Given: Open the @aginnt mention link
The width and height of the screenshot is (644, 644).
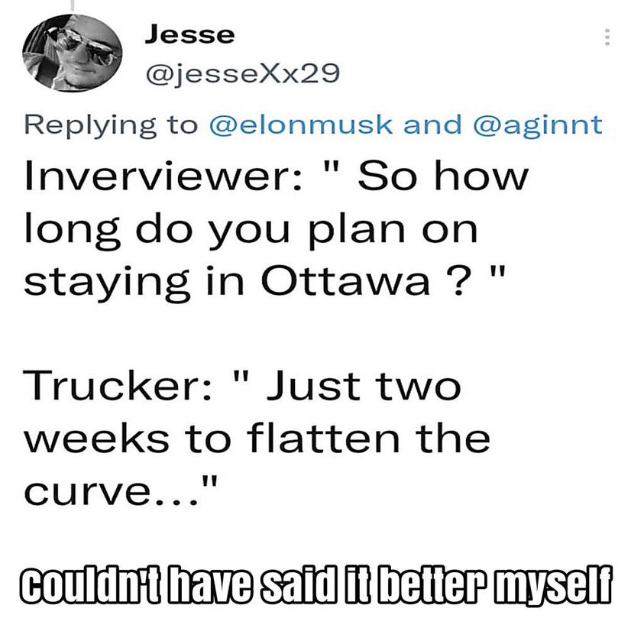Looking at the screenshot, I should [x=539, y=125].
